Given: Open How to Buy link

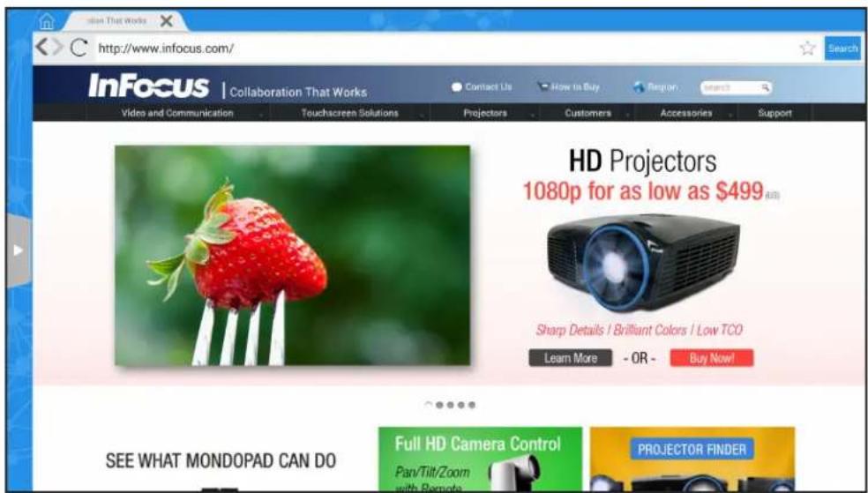Looking at the screenshot, I should pos(568,86).
